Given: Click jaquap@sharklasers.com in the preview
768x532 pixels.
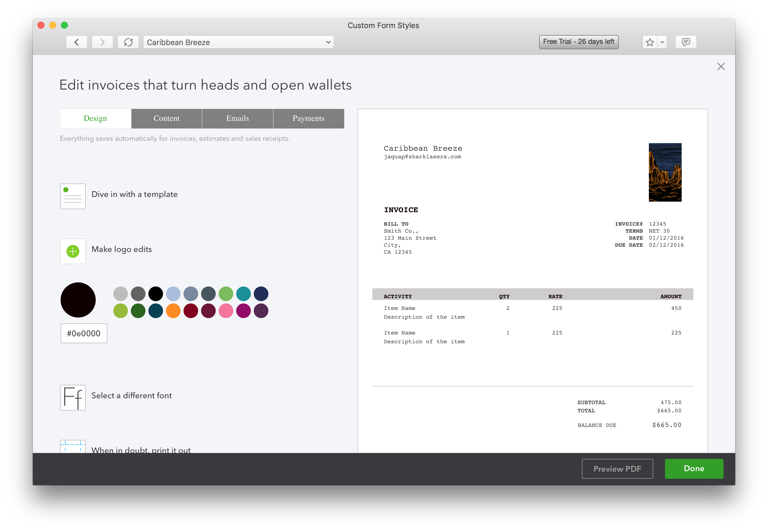Looking at the screenshot, I should [x=422, y=157].
